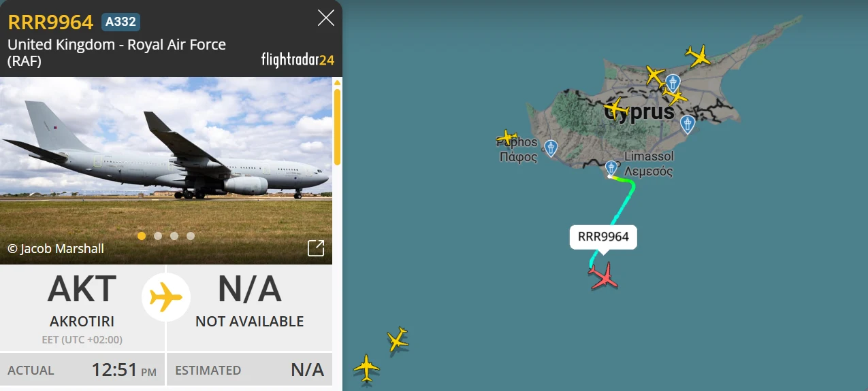Image resolution: width=868 pixels, height=391 pixels.
Task: Close the RRR9964 flight details panel
Action: [326, 18]
